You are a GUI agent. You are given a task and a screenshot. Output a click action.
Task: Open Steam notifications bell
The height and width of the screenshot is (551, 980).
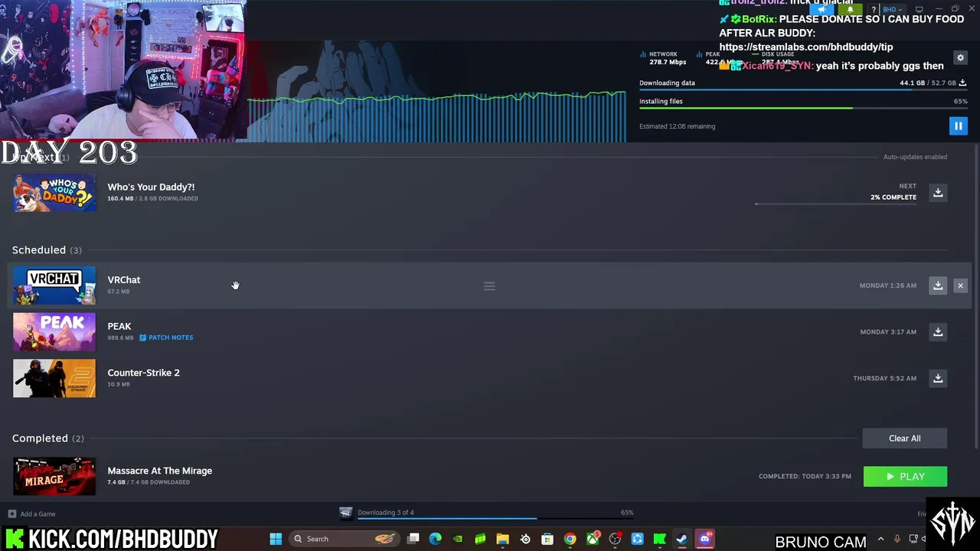851,9
